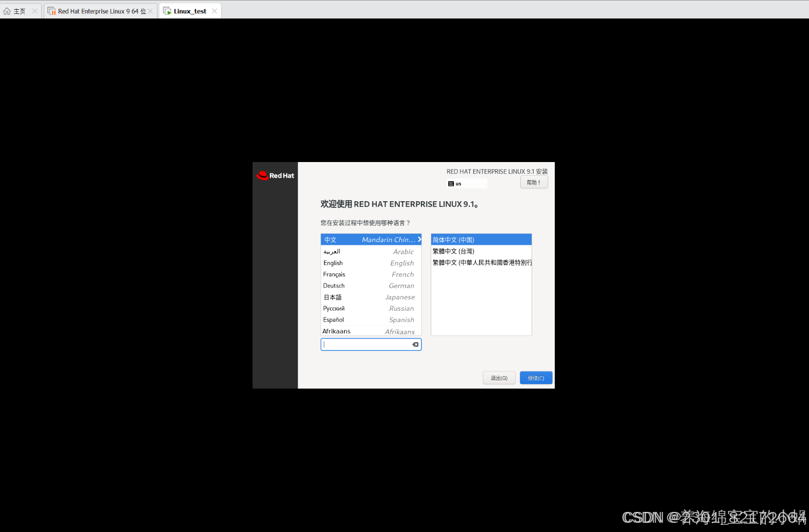Close the 主页 tab
Screen dimensions: 809x532
click(34, 11)
